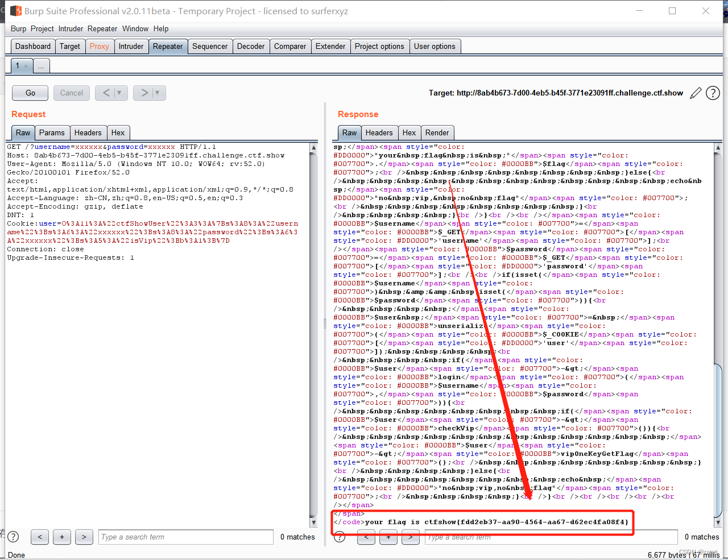The height and width of the screenshot is (560, 728).
Task: Open help via question mark near target
Action: point(713,93)
